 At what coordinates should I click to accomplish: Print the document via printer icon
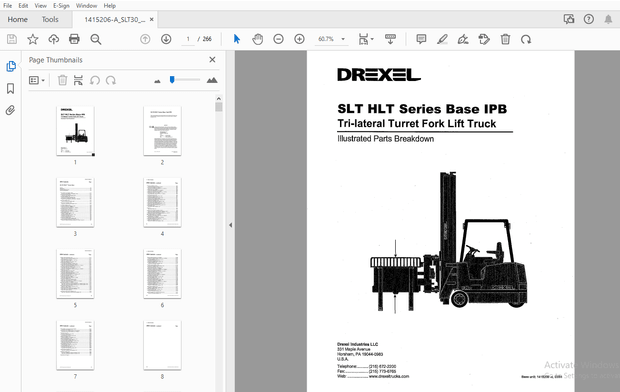click(x=74, y=39)
